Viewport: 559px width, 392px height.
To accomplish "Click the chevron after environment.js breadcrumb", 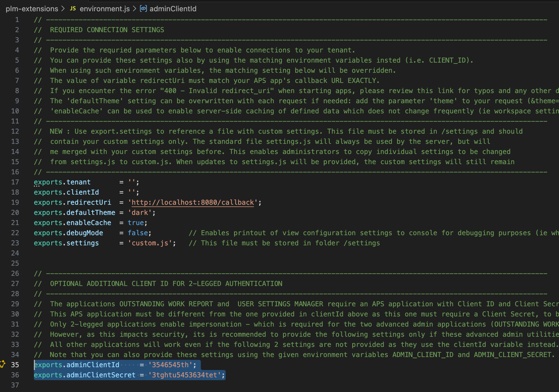I will (135, 9).
